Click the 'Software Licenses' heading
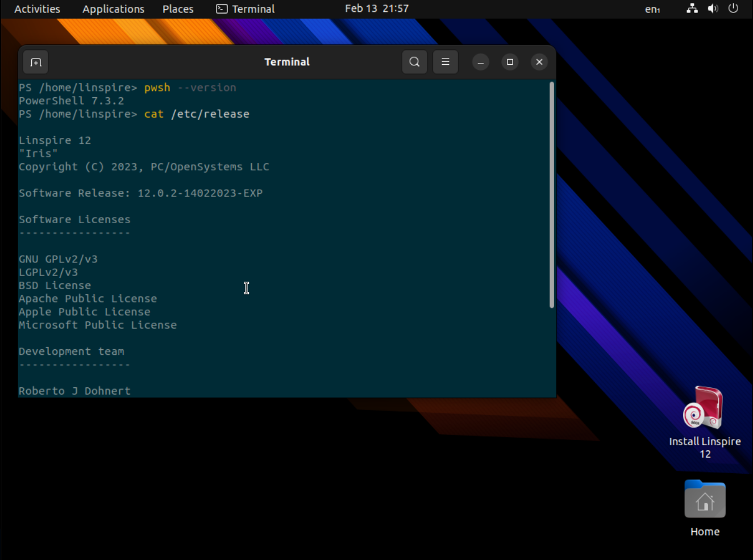Viewport: 753px width, 560px height. click(74, 219)
